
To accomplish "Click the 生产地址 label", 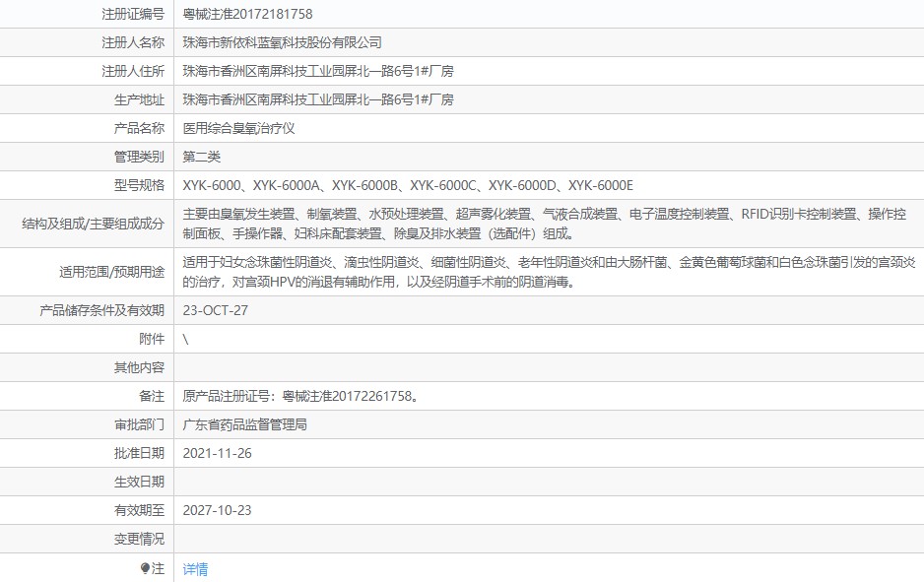I will click(139, 99).
